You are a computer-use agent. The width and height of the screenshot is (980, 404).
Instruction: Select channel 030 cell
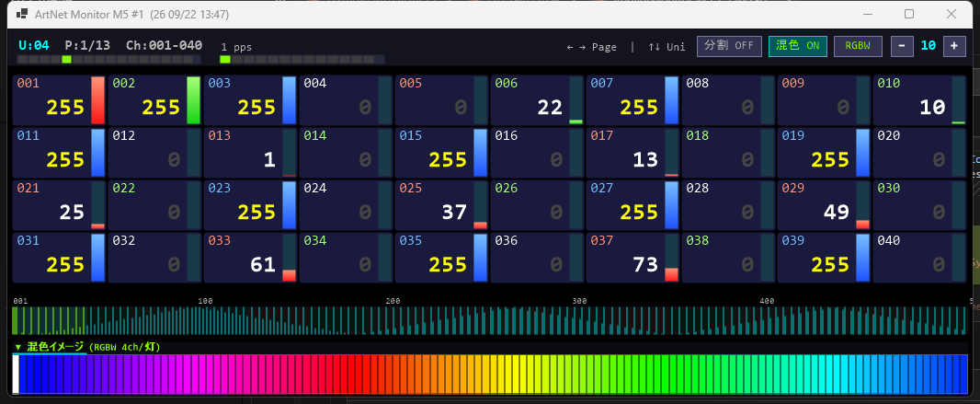click(x=920, y=205)
